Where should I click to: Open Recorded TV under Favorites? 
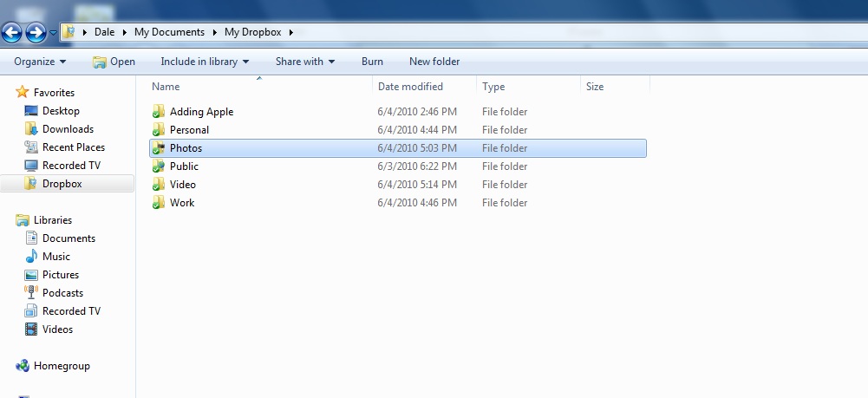[x=71, y=166]
